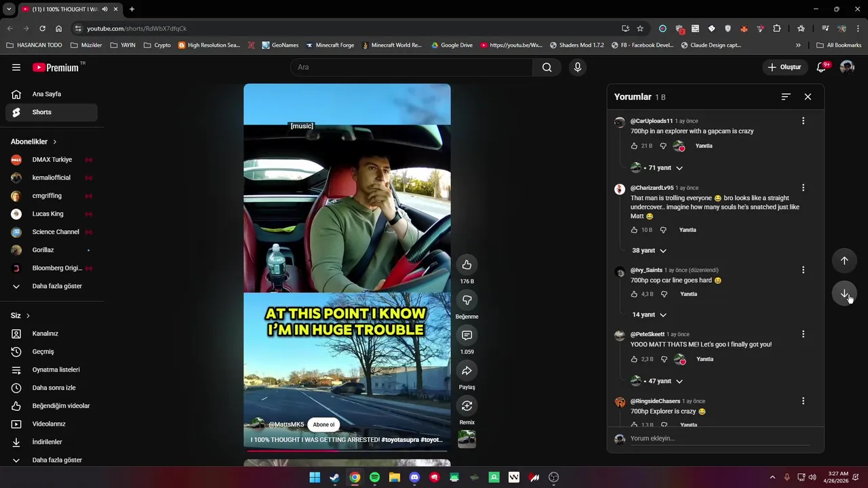Open Science Channel subscription

pyautogui.click(x=52, y=232)
